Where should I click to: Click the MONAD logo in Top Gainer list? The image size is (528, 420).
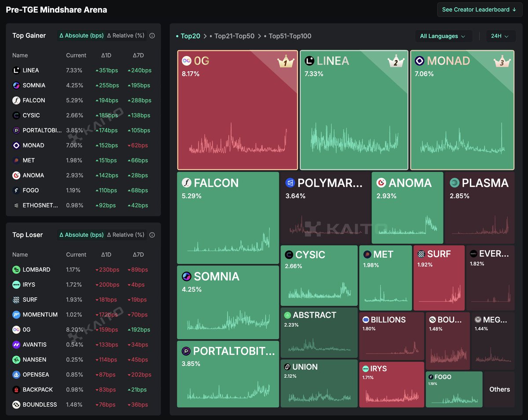click(x=16, y=145)
